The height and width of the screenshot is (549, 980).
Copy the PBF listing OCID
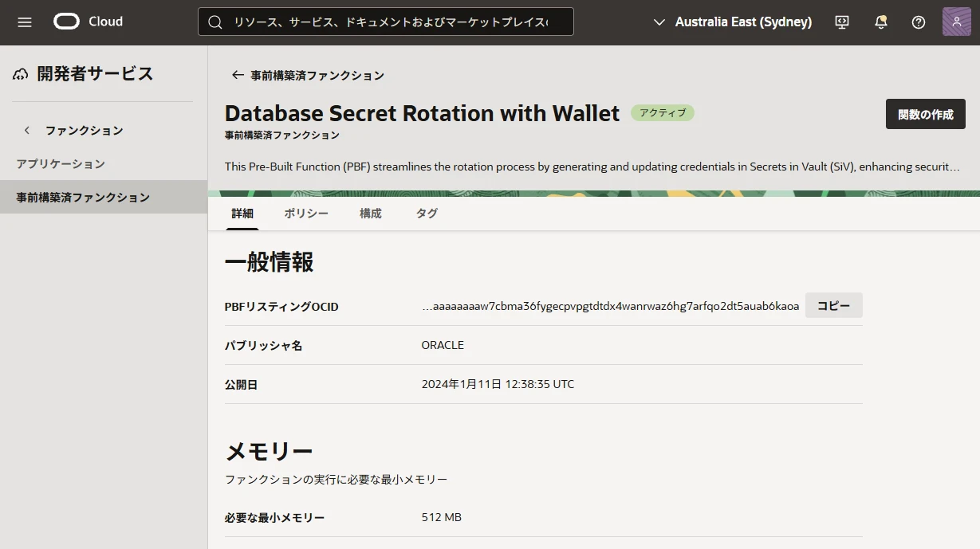point(834,306)
